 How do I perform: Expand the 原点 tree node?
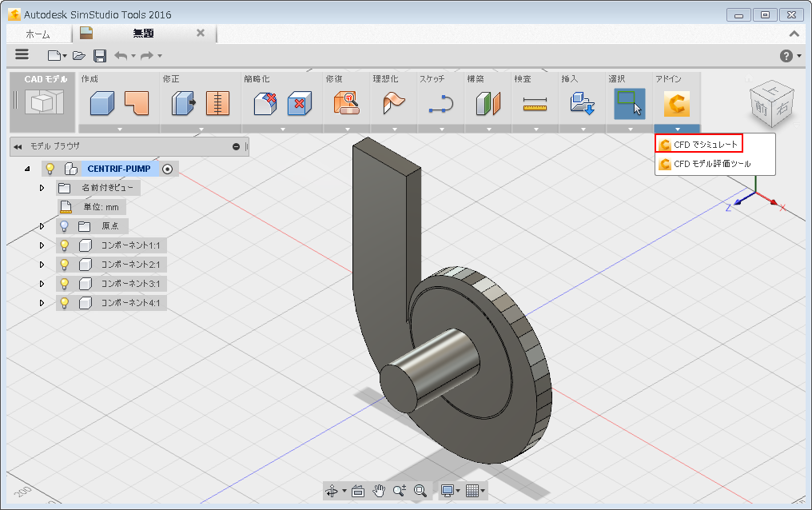(x=42, y=225)
